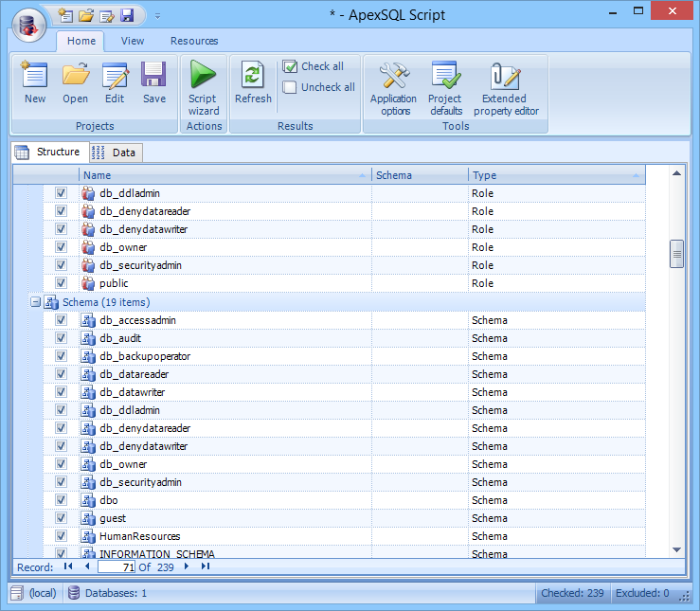700x611 pixels.
Task: Refresh the results grid
Action: (253, 81)
